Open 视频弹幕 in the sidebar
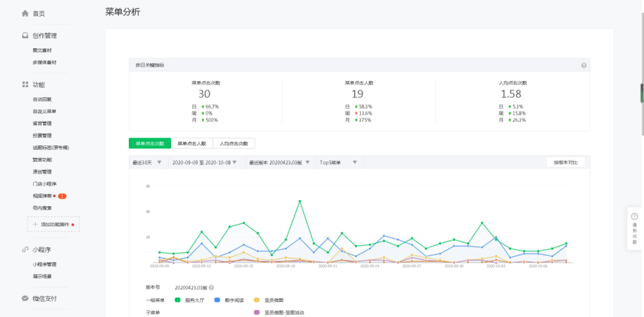Viewport: 644px width, 317px height. (x=42, y=196)
